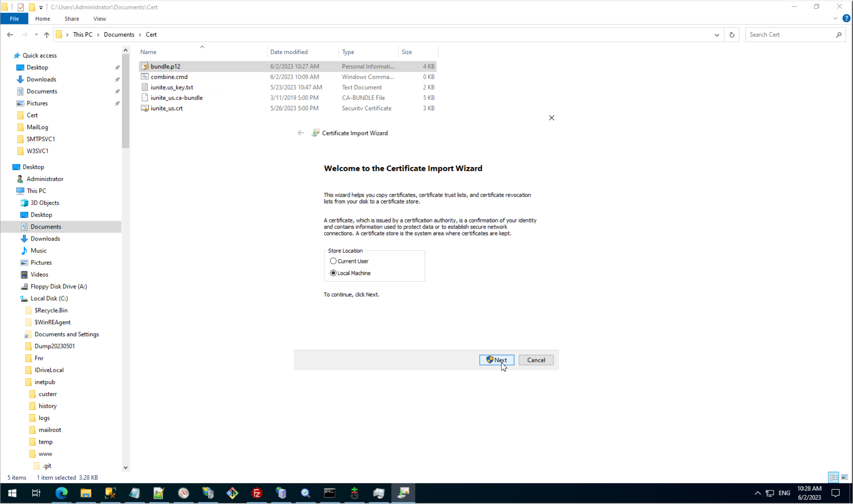Open Microsoft Edge from the taskbar
This screenshot has width=853, height=504.
point(61,493)
